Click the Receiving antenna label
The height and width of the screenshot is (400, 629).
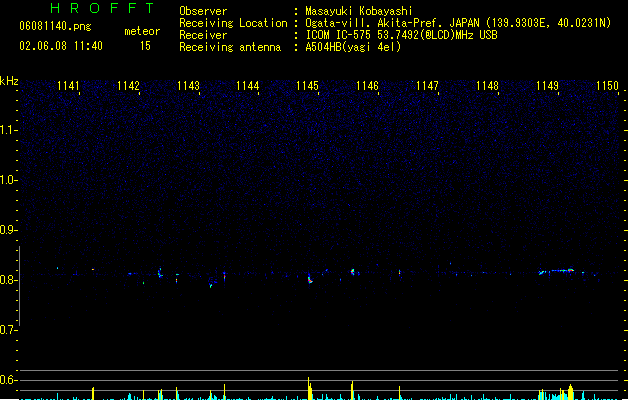tap(230, 47)
